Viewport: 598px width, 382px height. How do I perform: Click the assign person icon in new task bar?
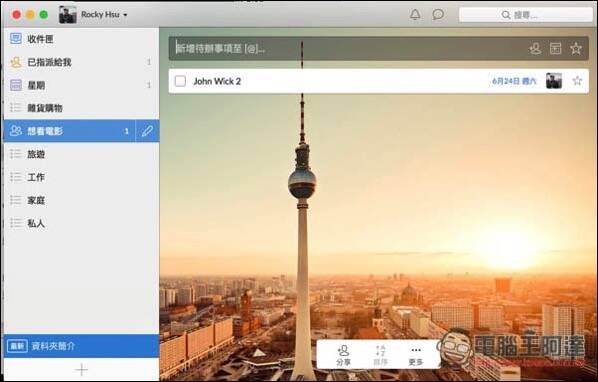535,48
